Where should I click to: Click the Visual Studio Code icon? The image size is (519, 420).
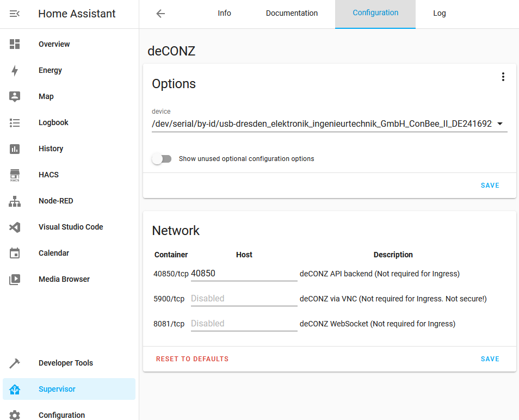click(x=15, y=227)
